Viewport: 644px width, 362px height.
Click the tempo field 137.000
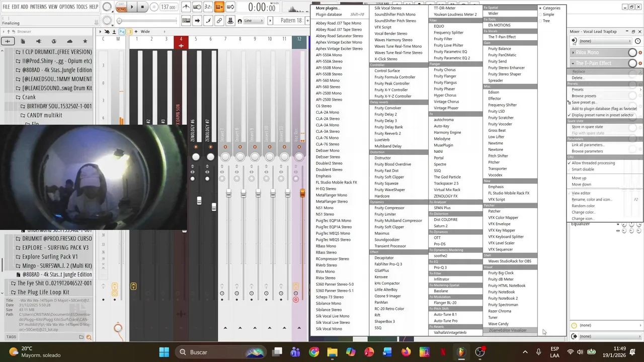169,7
